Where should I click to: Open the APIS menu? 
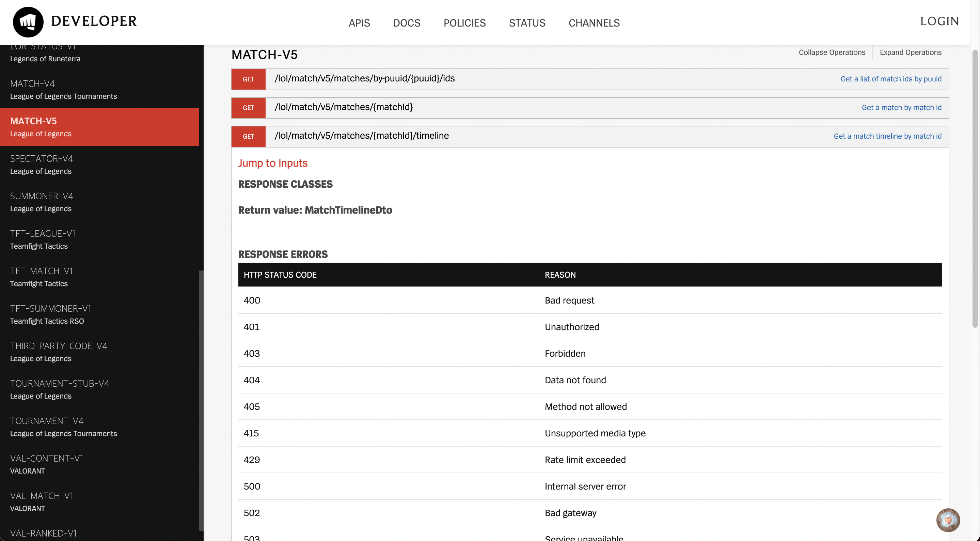(x=359, y=23)
